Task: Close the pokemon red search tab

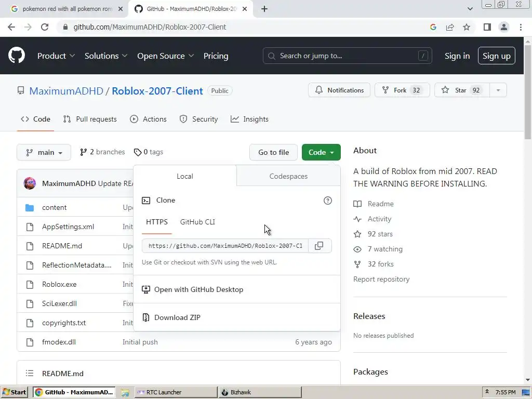Action: [121, 9]
